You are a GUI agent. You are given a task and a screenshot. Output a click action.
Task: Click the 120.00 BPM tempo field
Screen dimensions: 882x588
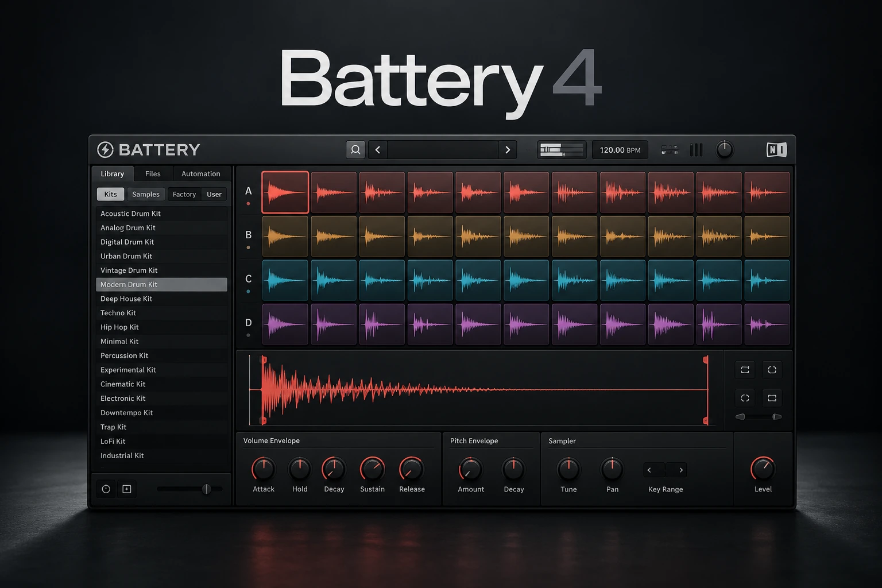click(620, 150)
